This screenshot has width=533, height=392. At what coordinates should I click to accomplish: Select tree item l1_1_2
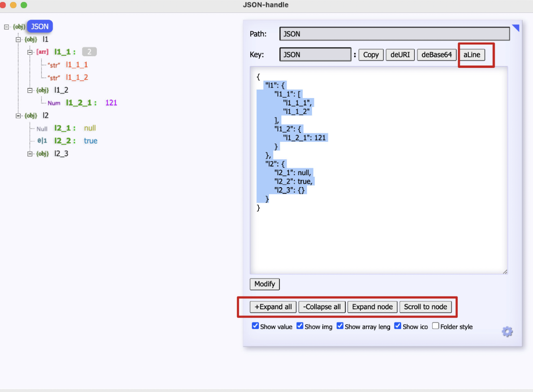(77, 78)
